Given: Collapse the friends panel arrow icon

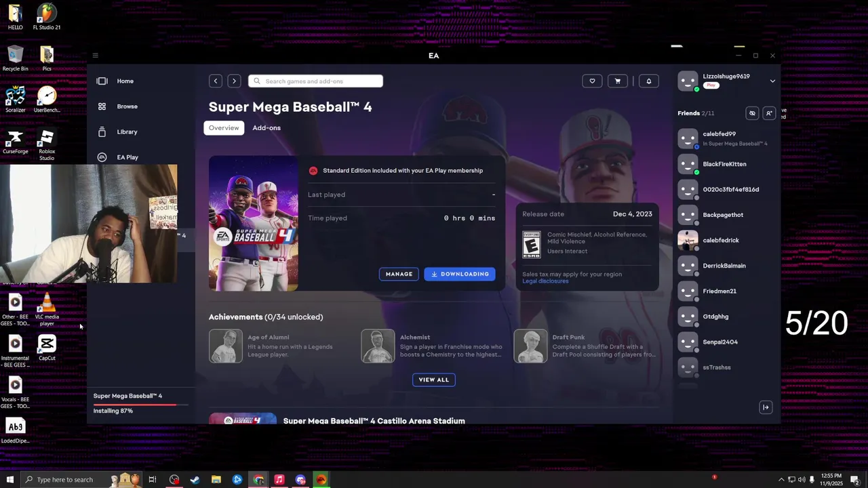Looking at the screenshot, I should tap(766, 407).
